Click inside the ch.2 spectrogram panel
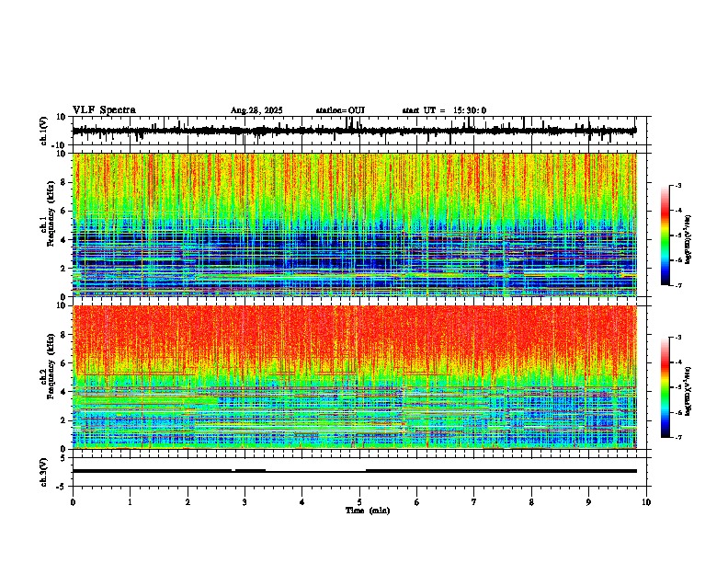Image resolution: width=728 pixels, height=563 pixels. [355, 377]
